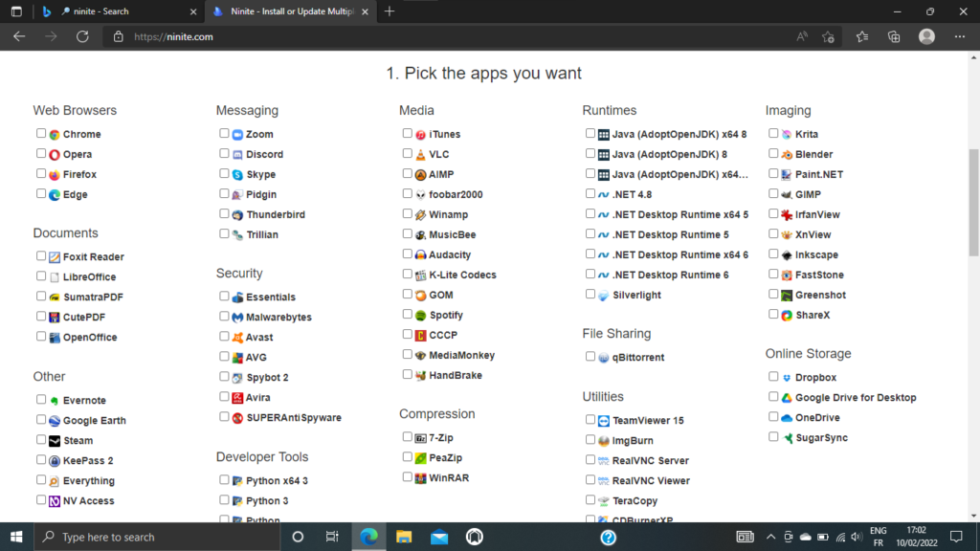
Task: Refresh the Ninite page
Action: (82, 37)
